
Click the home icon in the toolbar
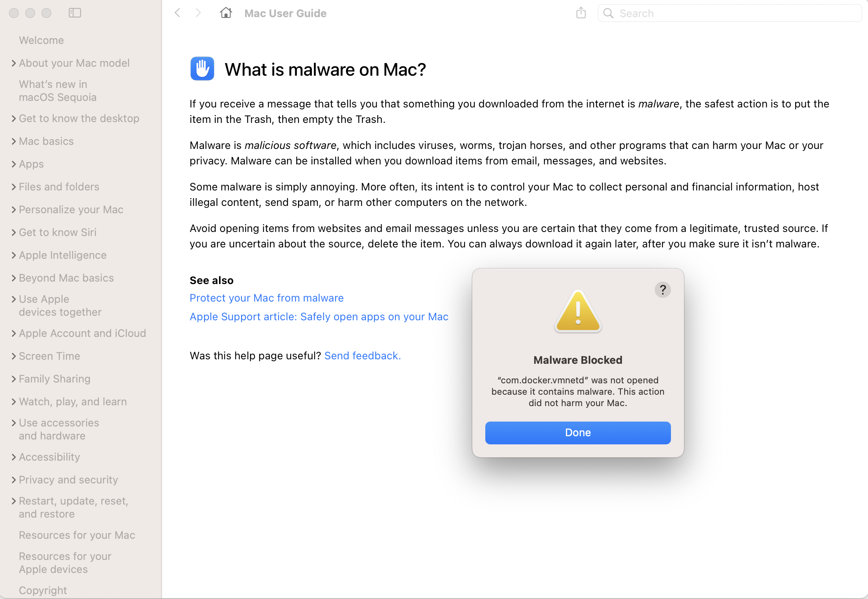tap(226, 13)
